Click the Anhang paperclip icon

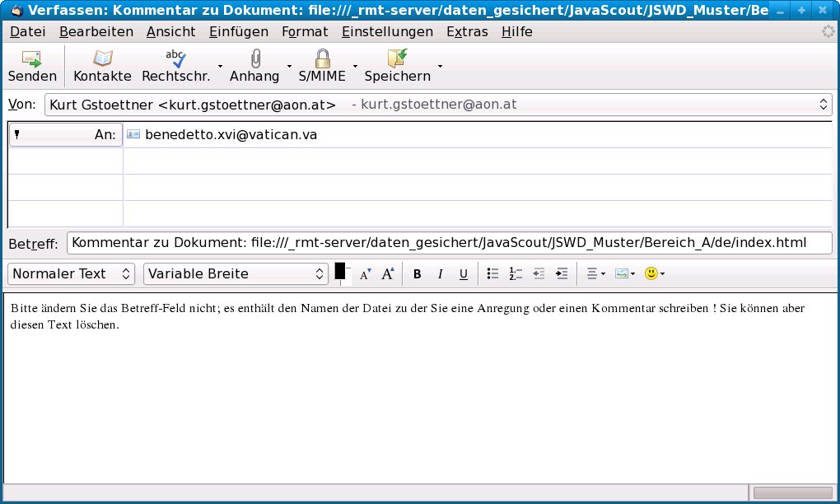click(254, 59)
